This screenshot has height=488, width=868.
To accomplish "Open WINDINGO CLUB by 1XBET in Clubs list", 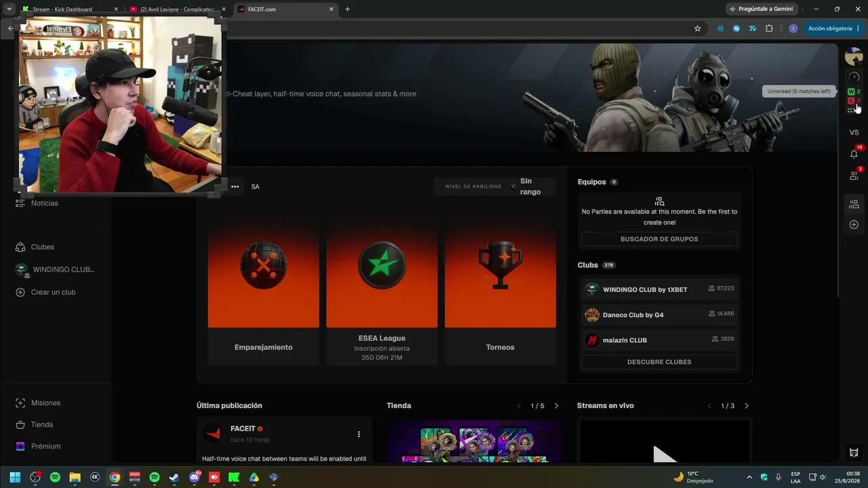I will click(659, 289).
